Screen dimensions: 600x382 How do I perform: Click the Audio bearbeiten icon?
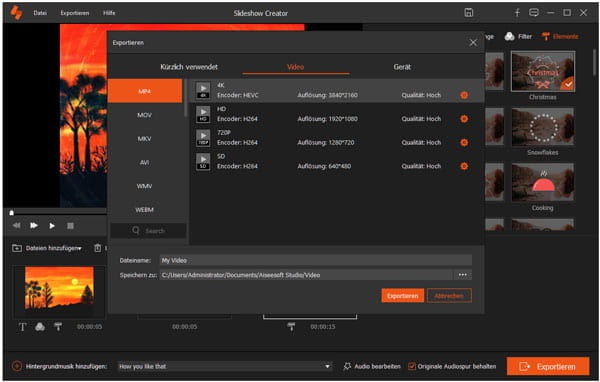click(x=347, y=366)
